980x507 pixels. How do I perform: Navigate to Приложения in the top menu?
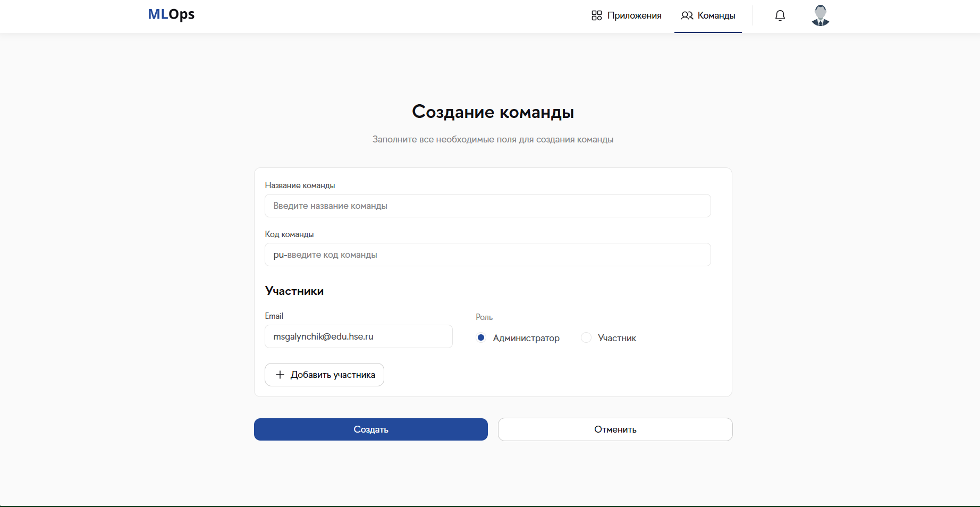coord(635,15)
